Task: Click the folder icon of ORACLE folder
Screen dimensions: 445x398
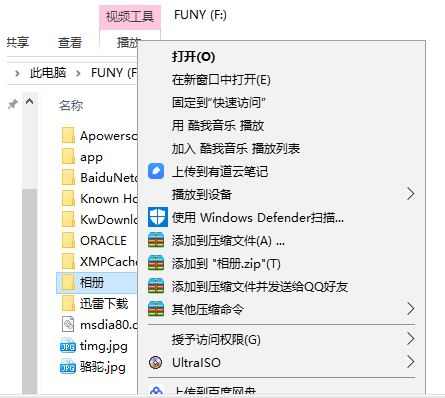Action: pos(68,240)
